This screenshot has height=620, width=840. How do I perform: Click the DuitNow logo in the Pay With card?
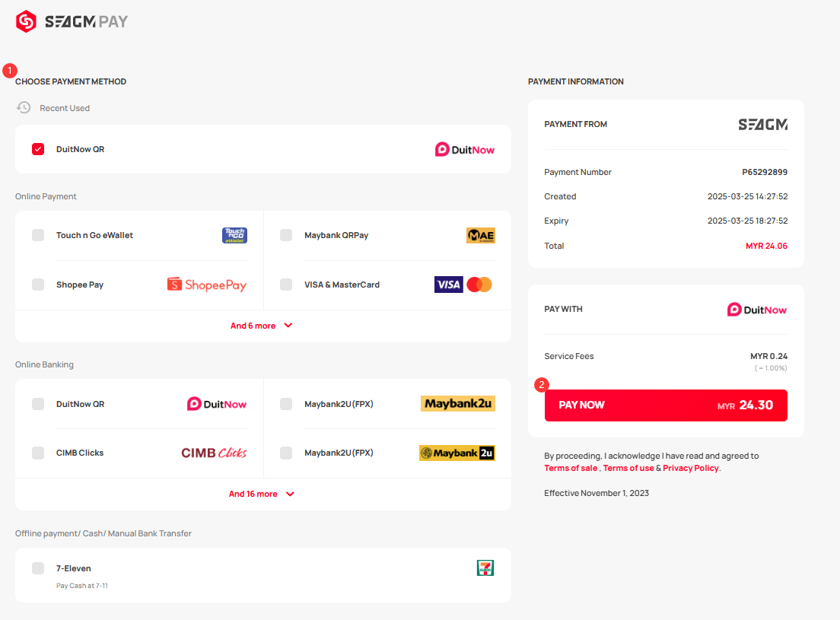coord(757,310)
